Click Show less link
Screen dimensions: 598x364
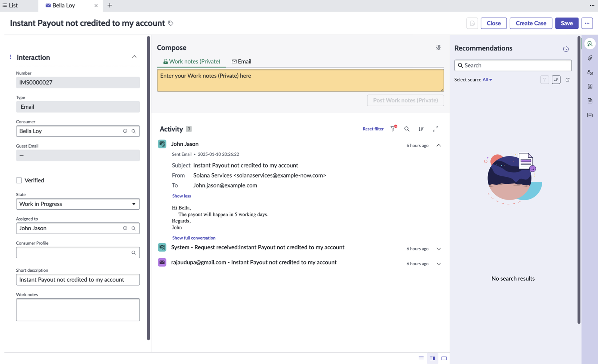coord(181,196)
